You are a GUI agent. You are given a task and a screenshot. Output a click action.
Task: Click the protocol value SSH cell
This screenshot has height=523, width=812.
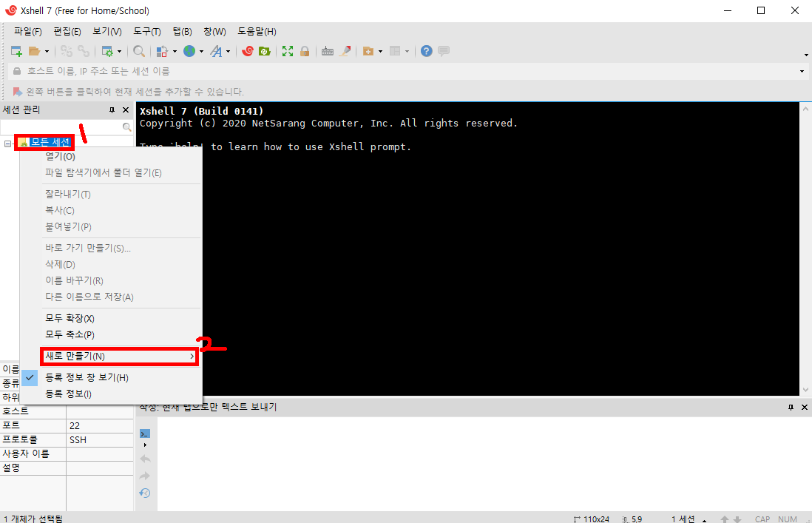coord(100,439)
